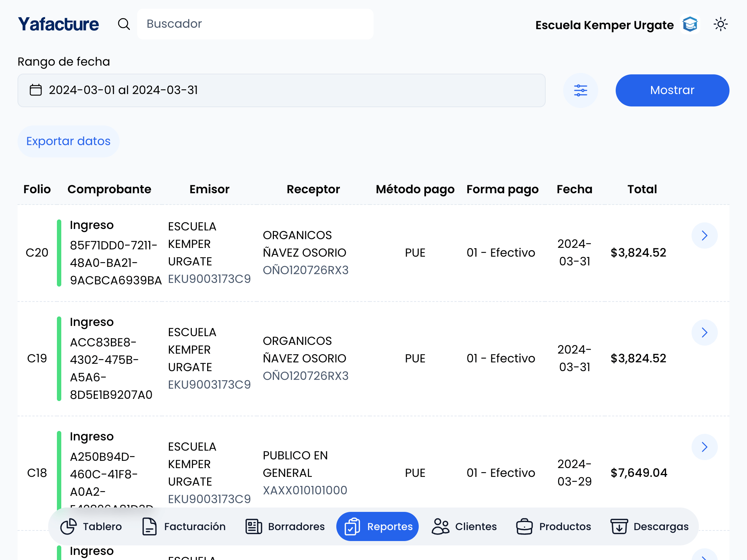Switch to Descargas tab
The image size is (747, 560).
click(649, 526)
